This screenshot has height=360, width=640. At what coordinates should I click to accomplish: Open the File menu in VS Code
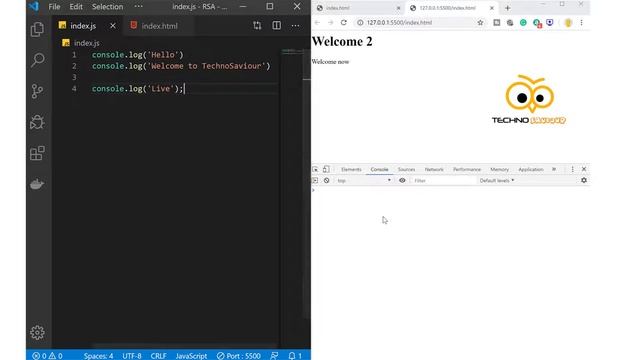point(54,7)
